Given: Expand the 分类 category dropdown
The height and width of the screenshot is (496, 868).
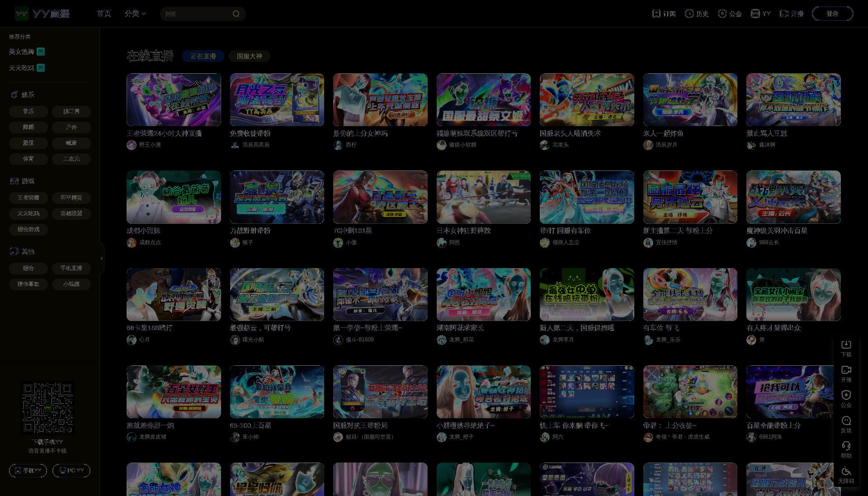Looking at the screenshot, I should point(135,14).
